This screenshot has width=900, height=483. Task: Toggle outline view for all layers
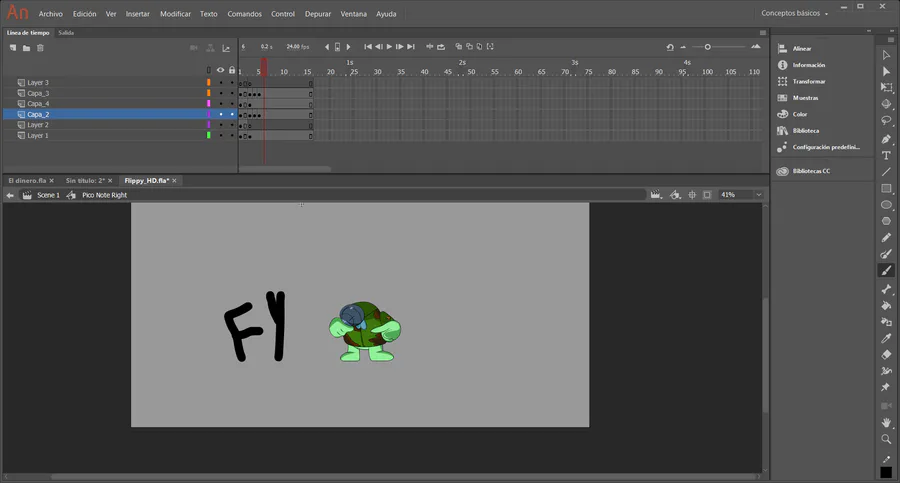coord(209,70)
